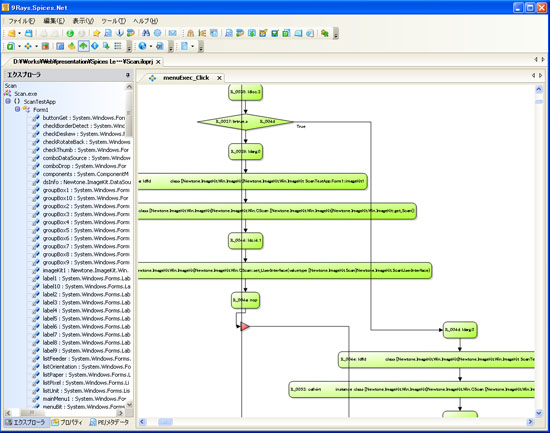Screen dimensions: 550x433
Task: Select listOrientation in the tree
Action: pyautogui.click(x=87, y=366)
